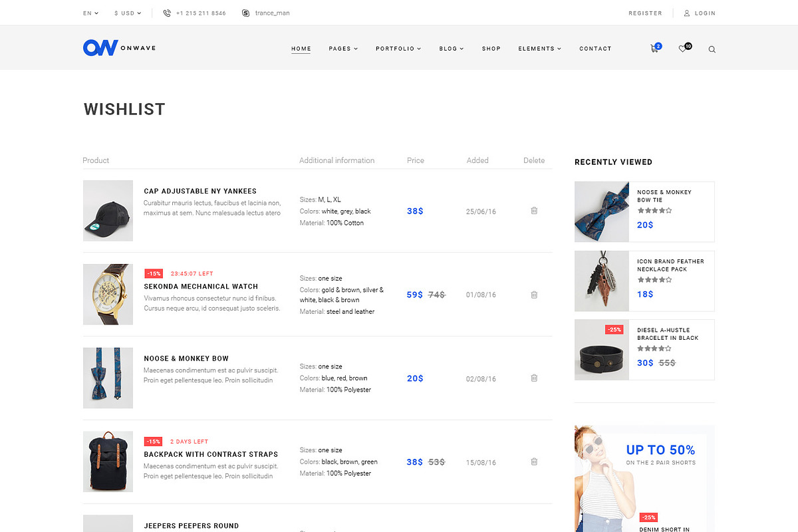Open the shopping cart icon
Image resolution: width=798 pixels, height=532 pixels.
(x=654, y=49)
